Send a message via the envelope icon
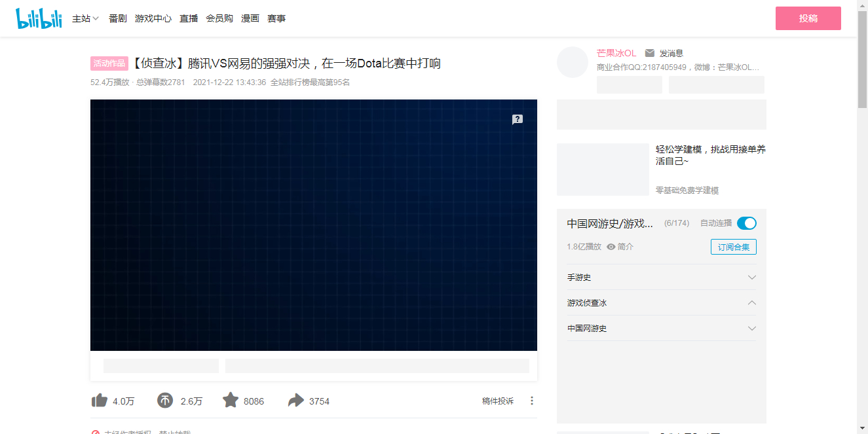The height and width of the screenshot is (434, 868). tap(650, 53)
